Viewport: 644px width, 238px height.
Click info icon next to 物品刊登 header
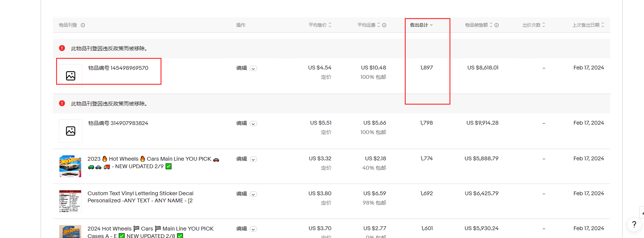pyautogui.click(x=83, y=25)
